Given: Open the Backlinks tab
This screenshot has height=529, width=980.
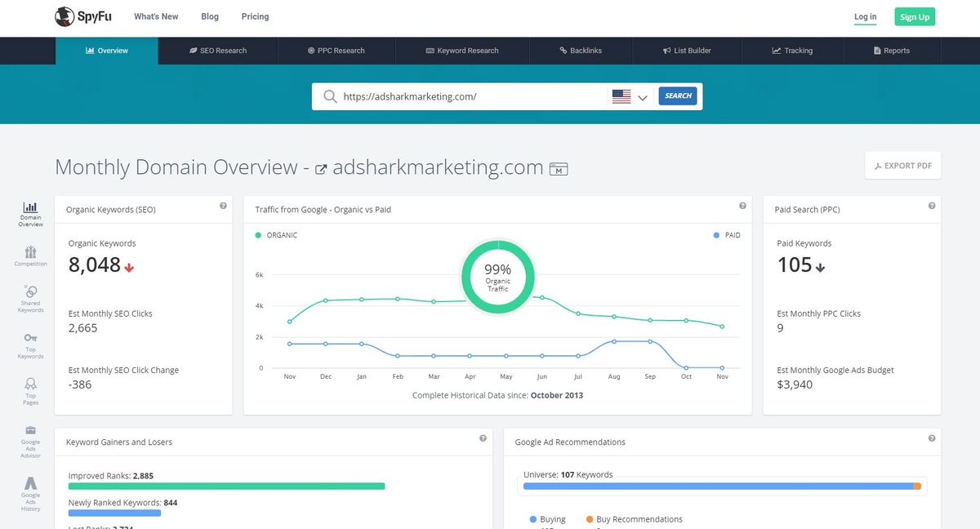Looking at the screenshot, I should 581,51.
